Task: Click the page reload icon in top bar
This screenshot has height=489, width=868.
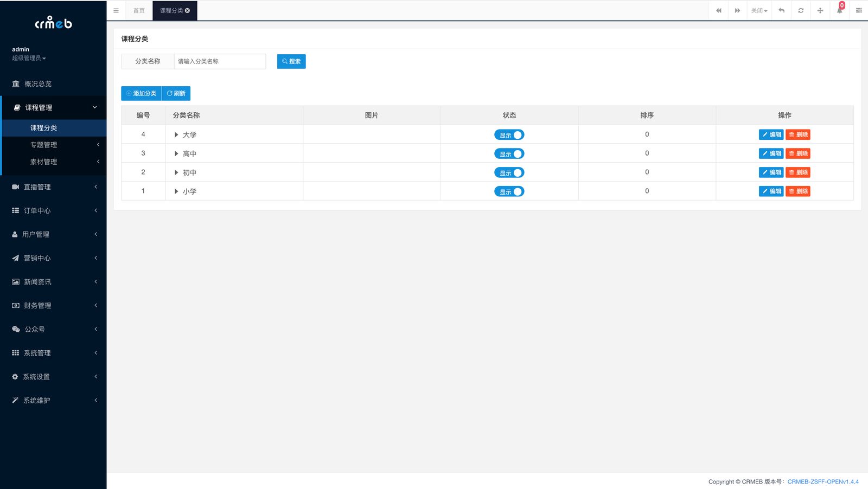Action: tap(801, 10)
